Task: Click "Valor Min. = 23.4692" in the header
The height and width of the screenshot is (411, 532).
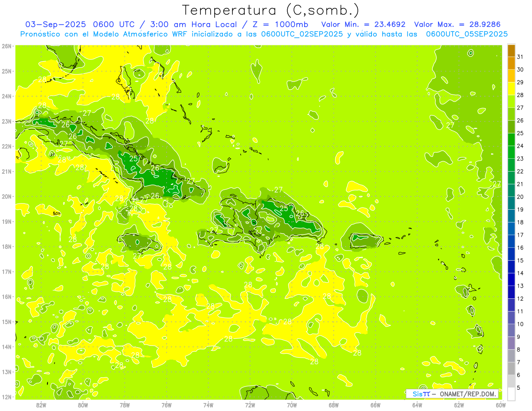Action: click(x=363, y=24)
